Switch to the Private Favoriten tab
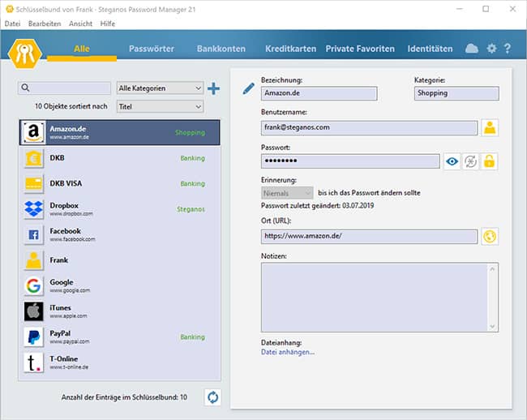 360,49
